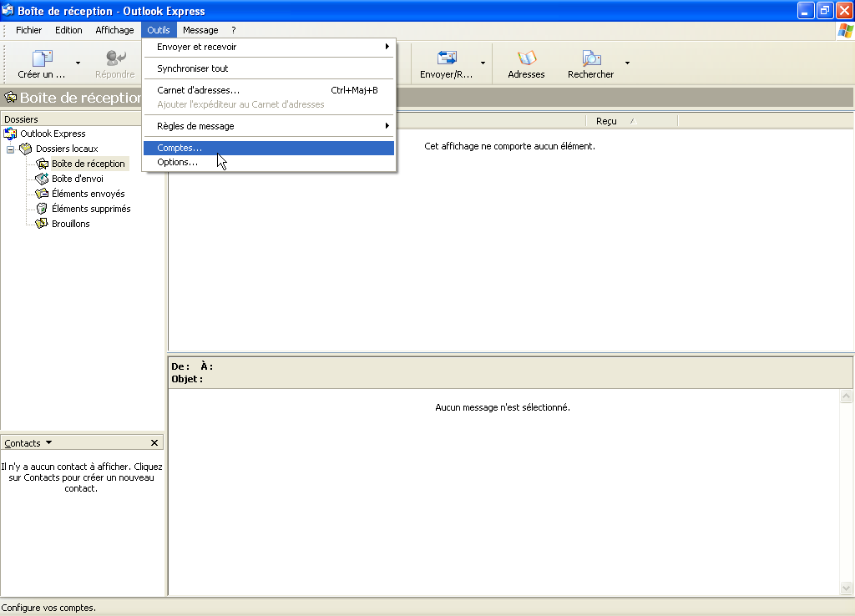Screen dimensions: 855x616
Task: Choose Synchroniser tout
Action: [269, 68]
